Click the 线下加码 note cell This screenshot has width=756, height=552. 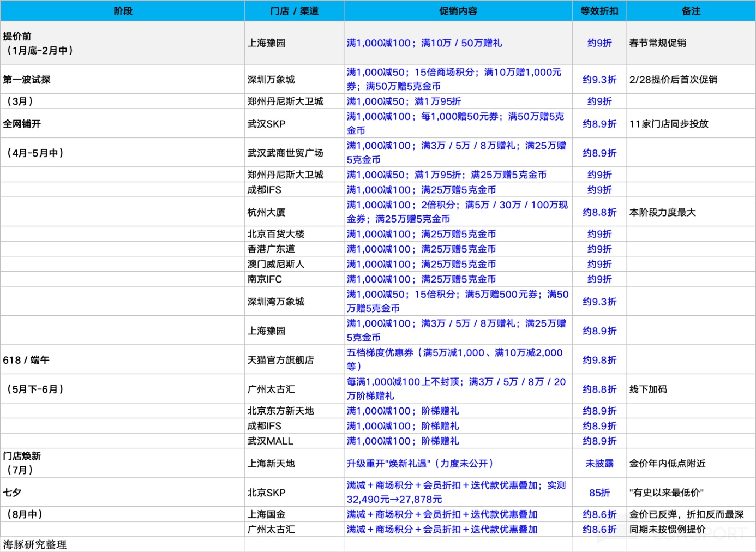click(691, 389)
